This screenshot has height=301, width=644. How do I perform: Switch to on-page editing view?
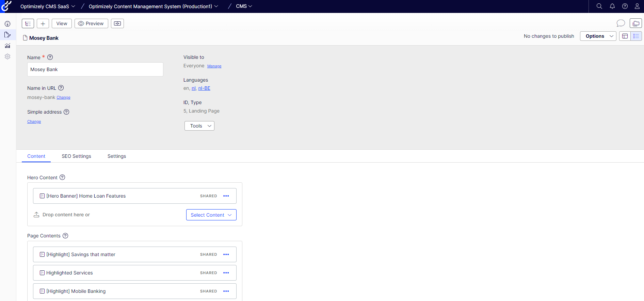tap(625, 36)
